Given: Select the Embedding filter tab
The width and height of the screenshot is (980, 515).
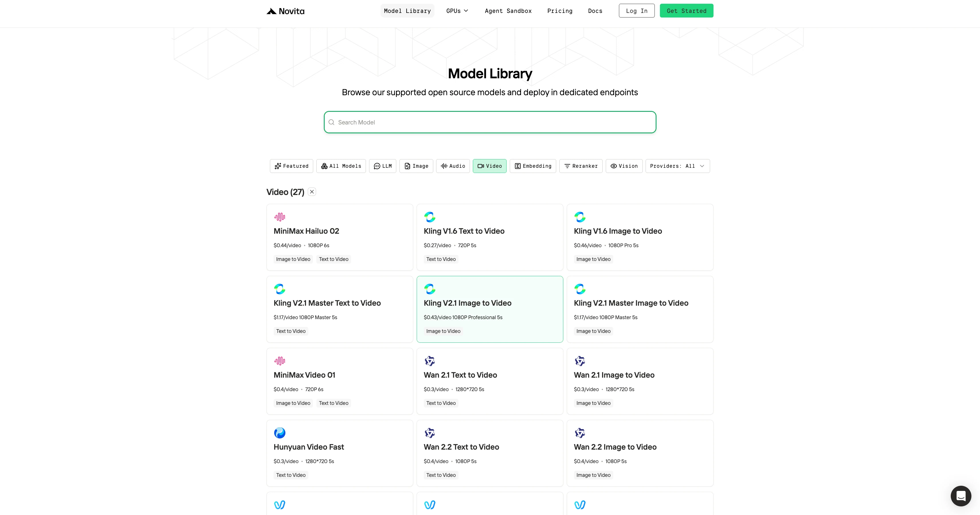Looking at the screenshot, I should 533,166.
